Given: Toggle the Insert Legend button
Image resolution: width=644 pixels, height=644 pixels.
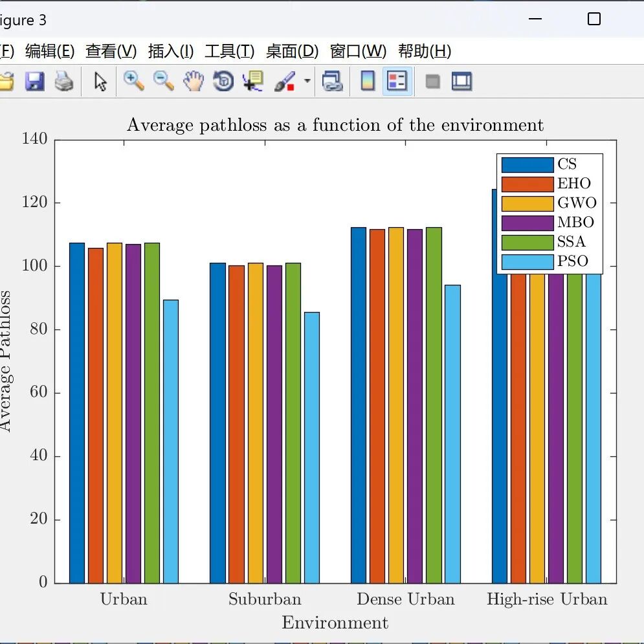Looking at the screenshot, I should 397,81.
